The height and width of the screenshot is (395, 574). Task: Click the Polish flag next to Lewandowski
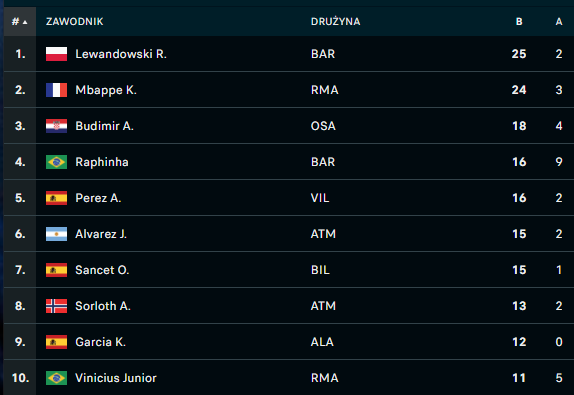56,54
